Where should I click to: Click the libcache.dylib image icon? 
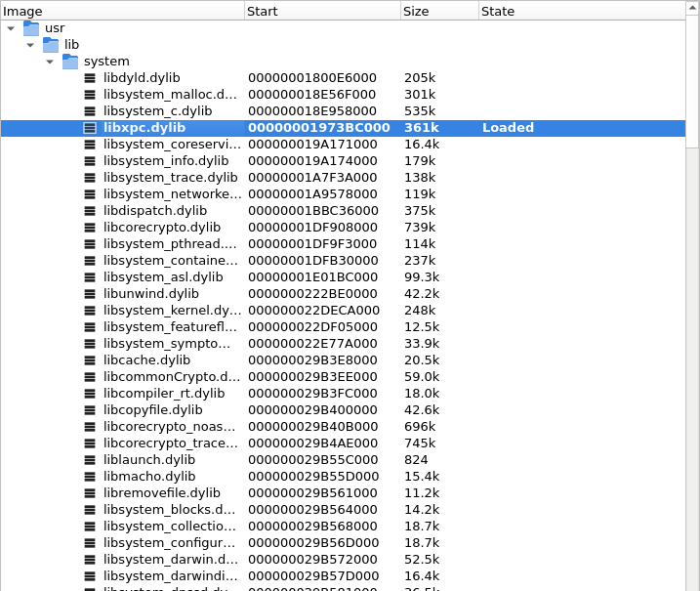90,360
